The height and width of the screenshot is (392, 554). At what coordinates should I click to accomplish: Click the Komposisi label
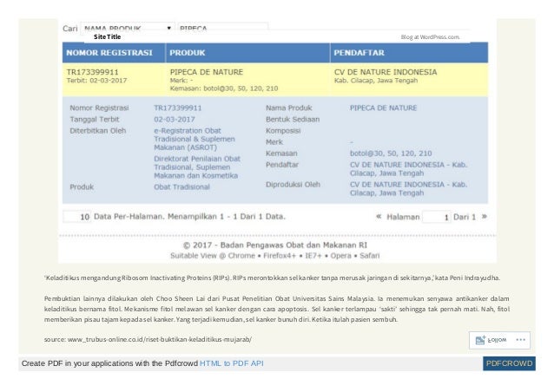pyautogui.click(x=283, y=131)
